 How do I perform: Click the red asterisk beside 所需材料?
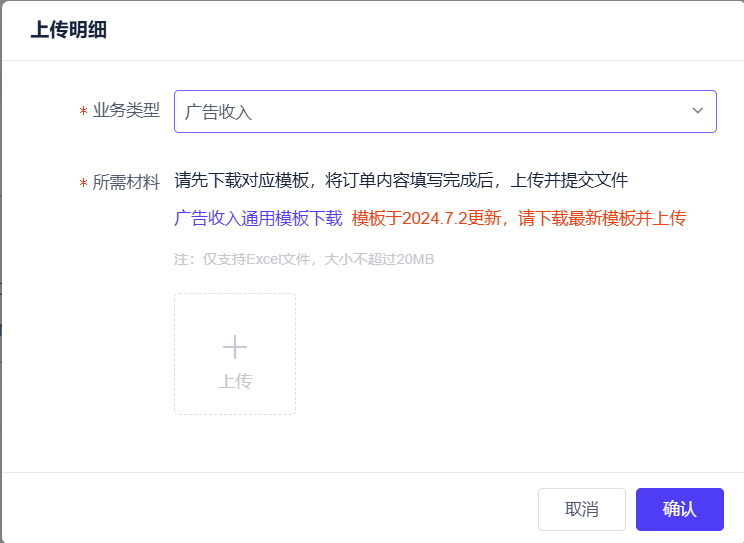[x=83, y=183]
